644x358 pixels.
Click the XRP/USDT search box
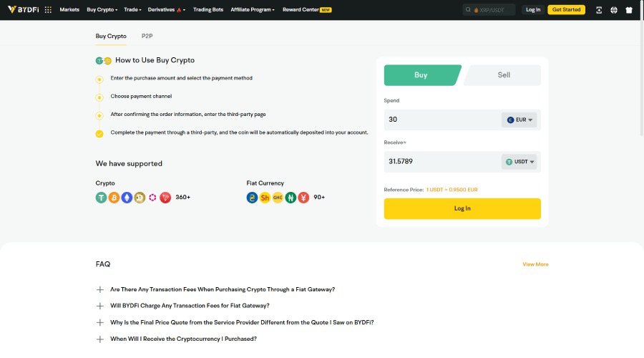click(x=489, y=10)
